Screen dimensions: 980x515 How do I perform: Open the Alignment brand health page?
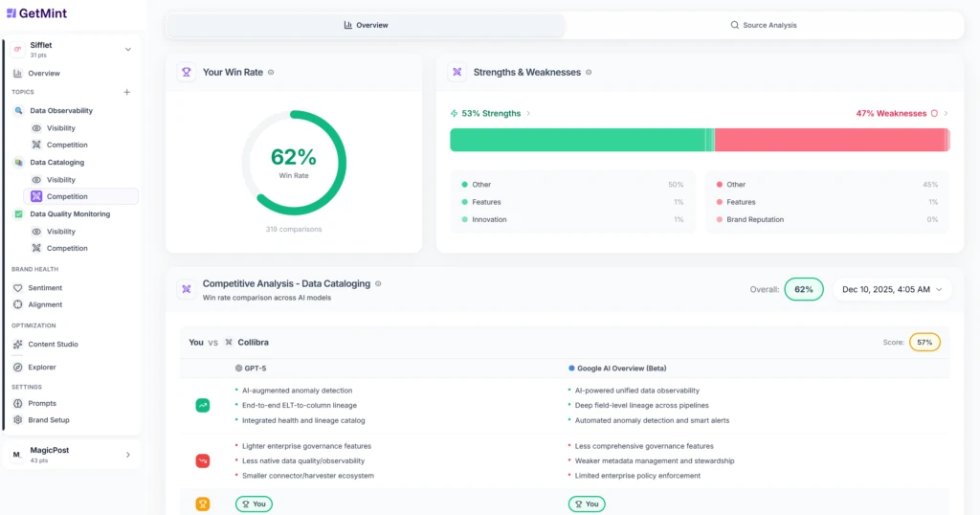coord(45,305)
